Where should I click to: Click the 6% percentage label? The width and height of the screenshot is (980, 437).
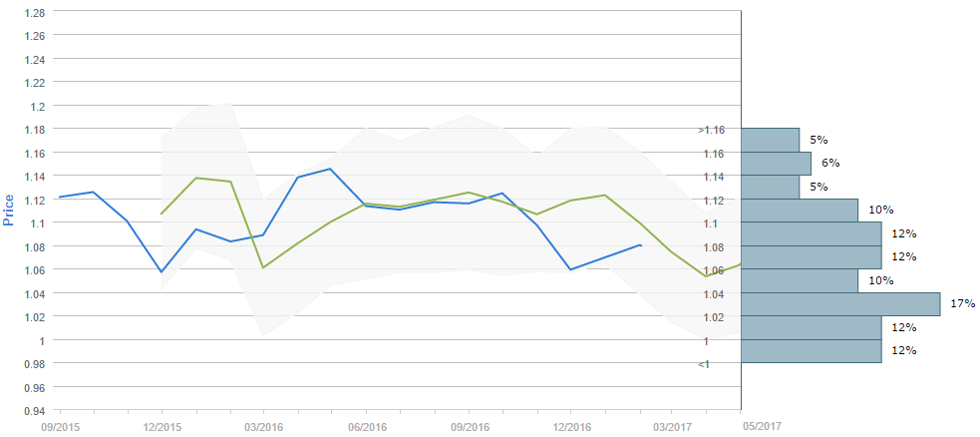pos(830,163)
